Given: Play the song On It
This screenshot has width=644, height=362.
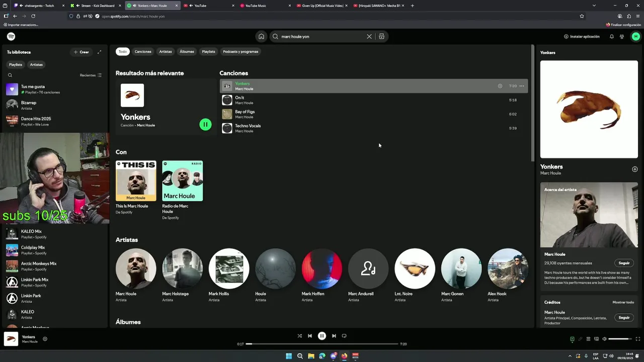Looking at the screenshot, I should [x=373, y=100].
